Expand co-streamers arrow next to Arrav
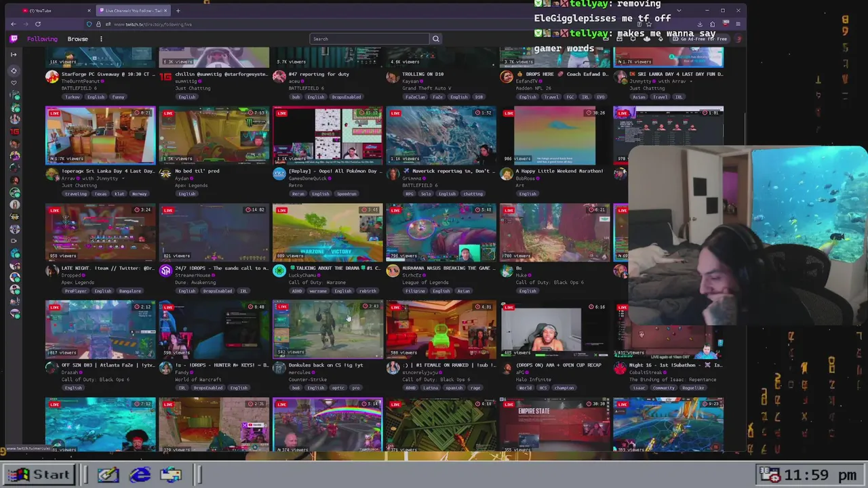This screenshot has width=868, height=488. click(123, 178)
